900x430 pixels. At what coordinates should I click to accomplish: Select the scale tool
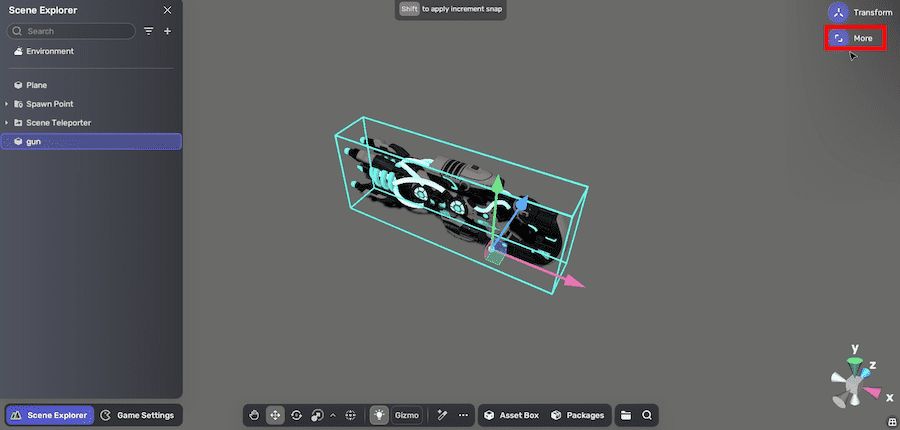[317, 415]
